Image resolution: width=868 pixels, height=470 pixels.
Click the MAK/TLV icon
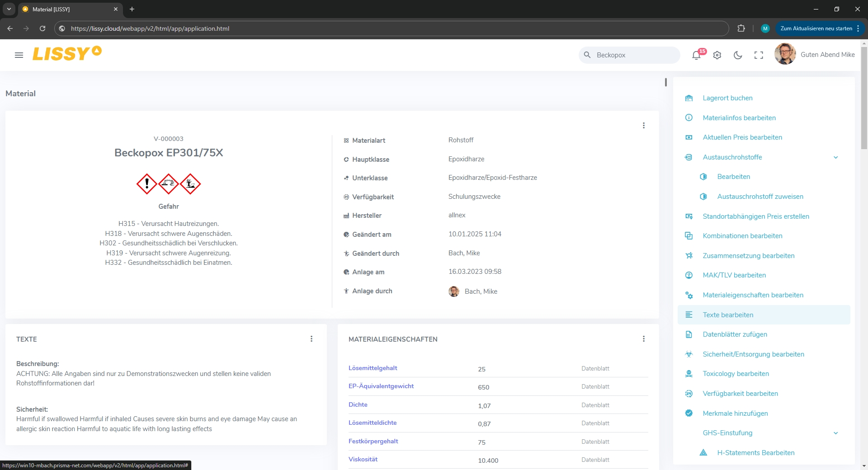click(x=689, y=275)
